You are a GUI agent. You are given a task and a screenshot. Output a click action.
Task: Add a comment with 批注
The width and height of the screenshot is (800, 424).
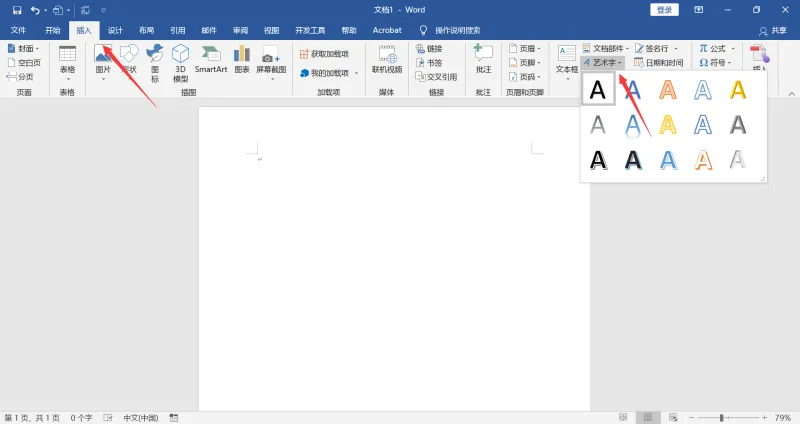tap(483, 59)
